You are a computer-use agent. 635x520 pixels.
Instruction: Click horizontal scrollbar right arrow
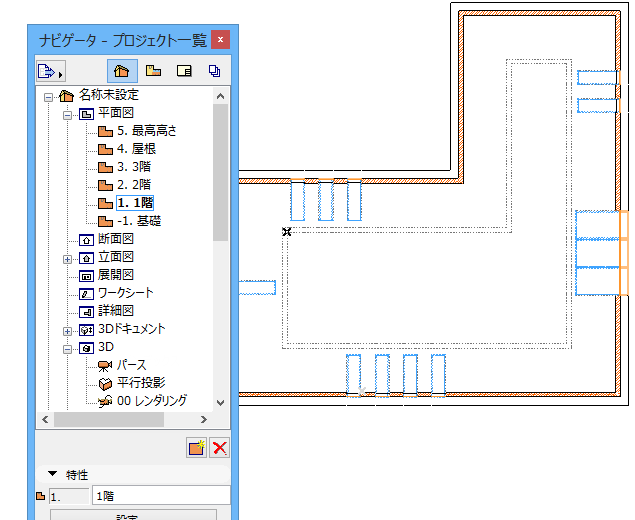pos(204,420)
